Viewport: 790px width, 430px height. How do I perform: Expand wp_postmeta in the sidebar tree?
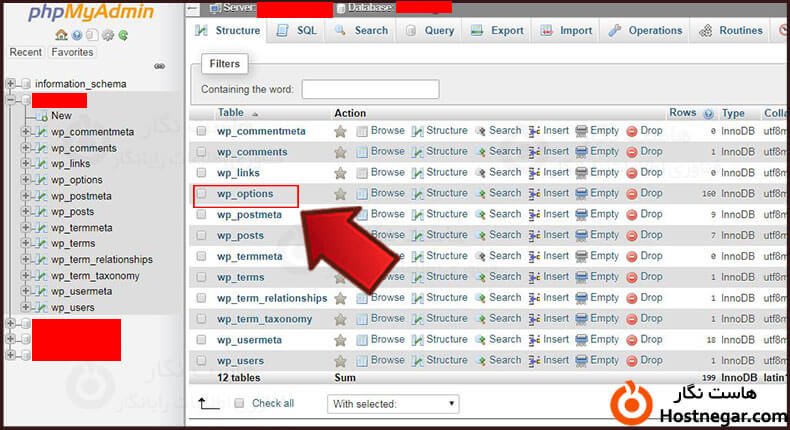click(26, 196)
